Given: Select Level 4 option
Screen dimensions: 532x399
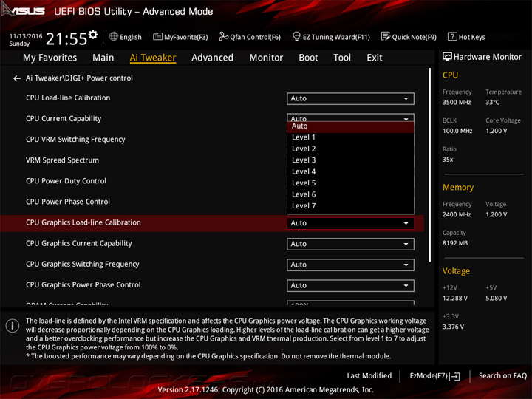Looking at the screenshot, I should [350, 171].
